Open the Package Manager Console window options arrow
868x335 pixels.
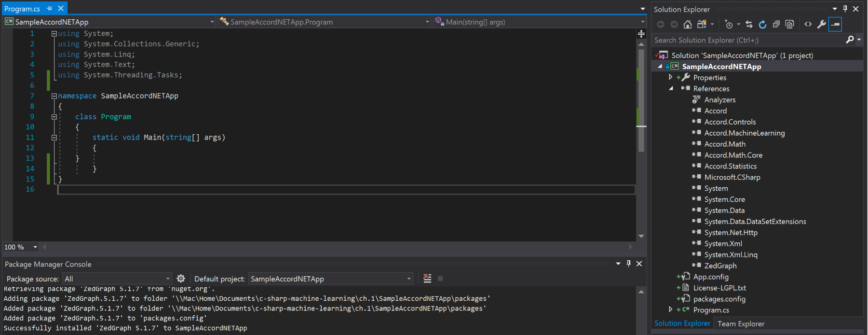point(618,264)
